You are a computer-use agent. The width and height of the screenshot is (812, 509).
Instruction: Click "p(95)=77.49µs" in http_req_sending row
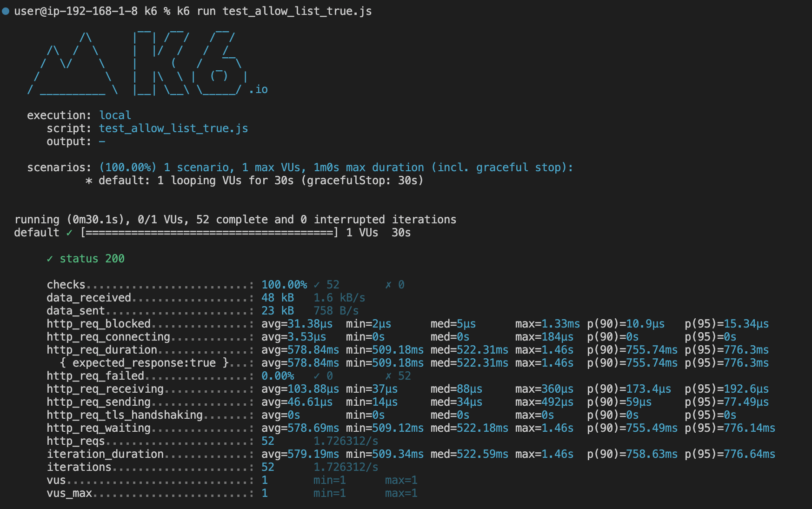tap(727, 402)
